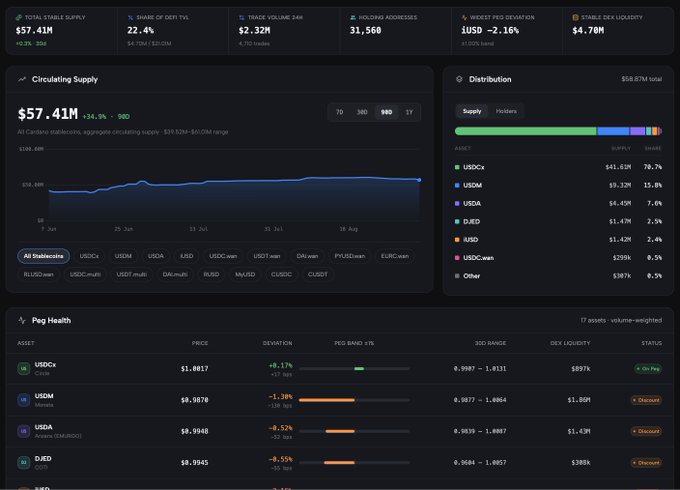Screen dimensions: 680x490
Task: Click the DJED peg band indicator
Action: tap(354, 462)
